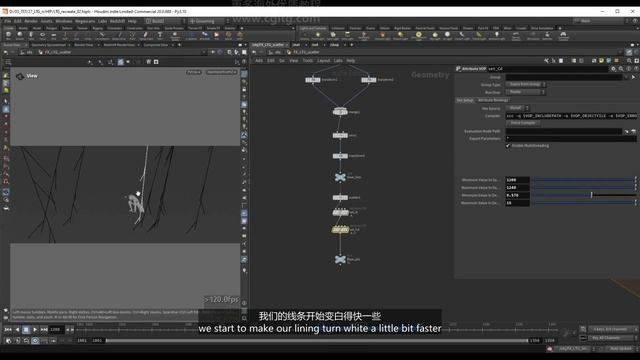Jump to first frame button
The width and height of the screenshot is (640, 360).
[x=8, y=329]
